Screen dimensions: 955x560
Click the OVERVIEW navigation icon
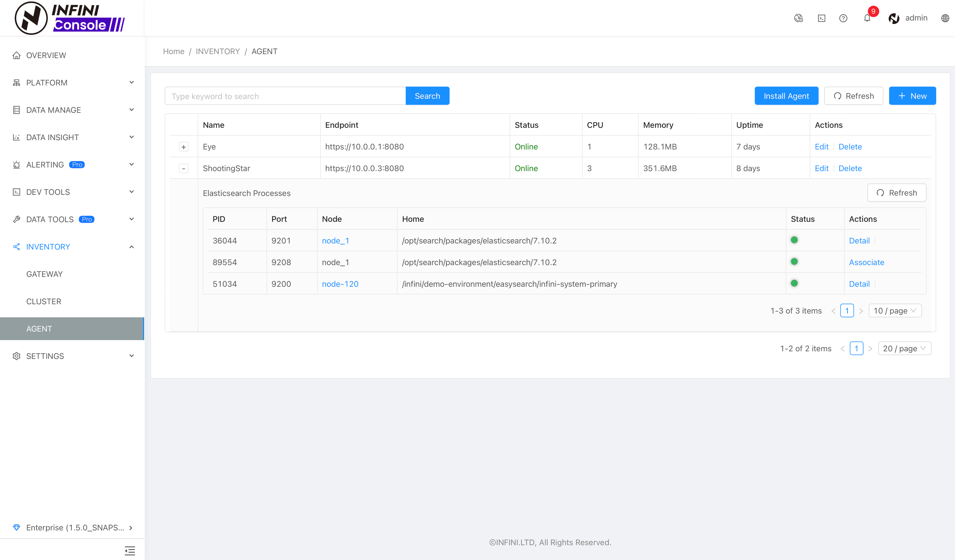pos(16,55)
